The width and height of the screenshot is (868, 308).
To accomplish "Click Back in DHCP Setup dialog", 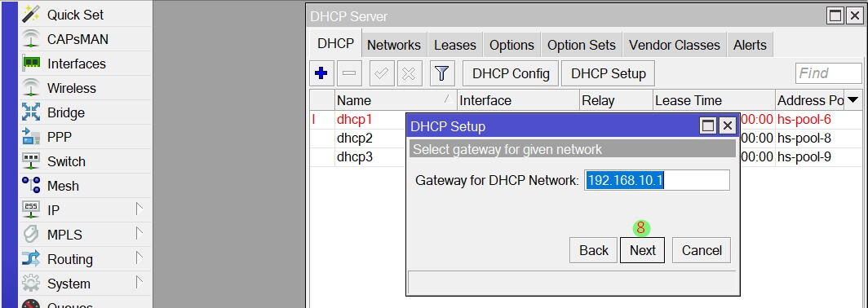I will point(593,250).
